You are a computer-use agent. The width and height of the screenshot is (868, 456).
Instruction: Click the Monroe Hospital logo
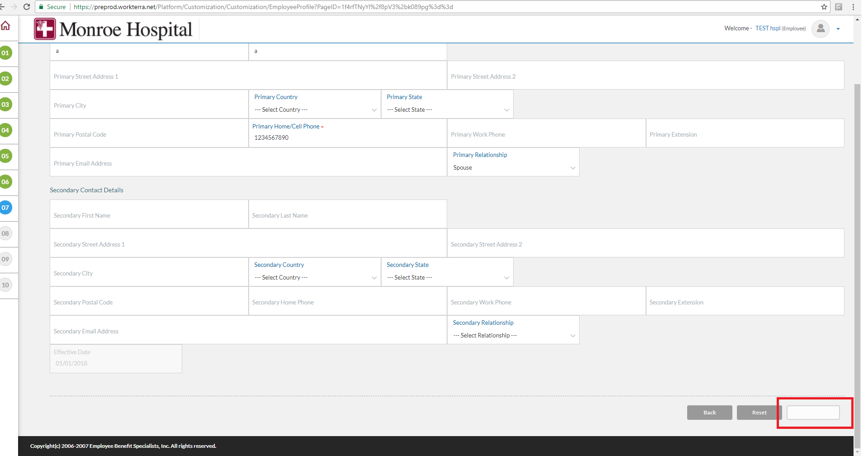pos(113,29)
